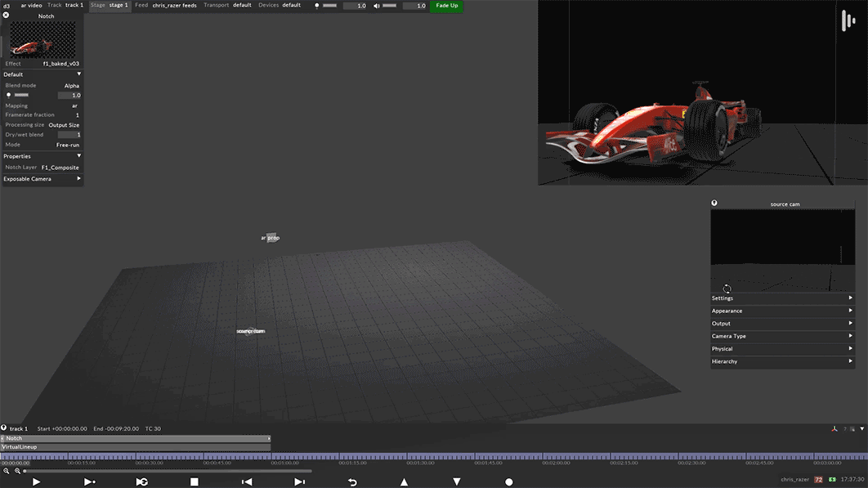Screen dimensions: 868x488
Task: Click timeline ruler at 00:01:00.00
Action: (x=284, y=463)
